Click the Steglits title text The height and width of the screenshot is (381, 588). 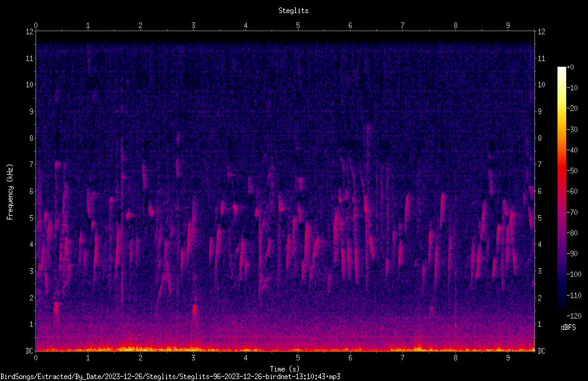293,11
